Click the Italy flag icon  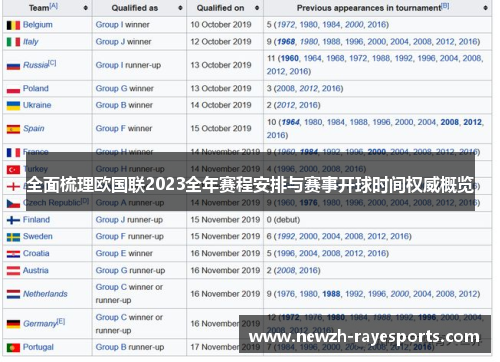(x=13, y=42)
